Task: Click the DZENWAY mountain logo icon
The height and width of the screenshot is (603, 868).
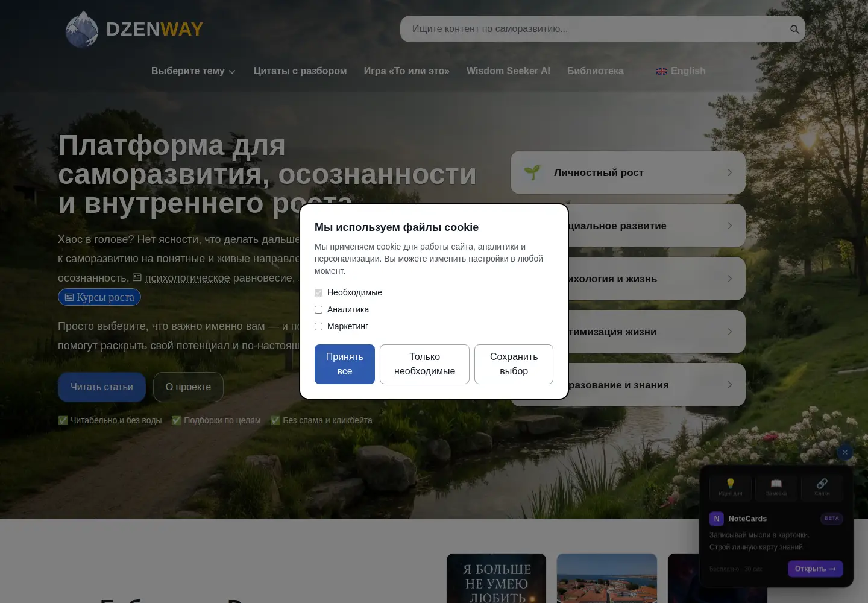Action: pos(82,29)
